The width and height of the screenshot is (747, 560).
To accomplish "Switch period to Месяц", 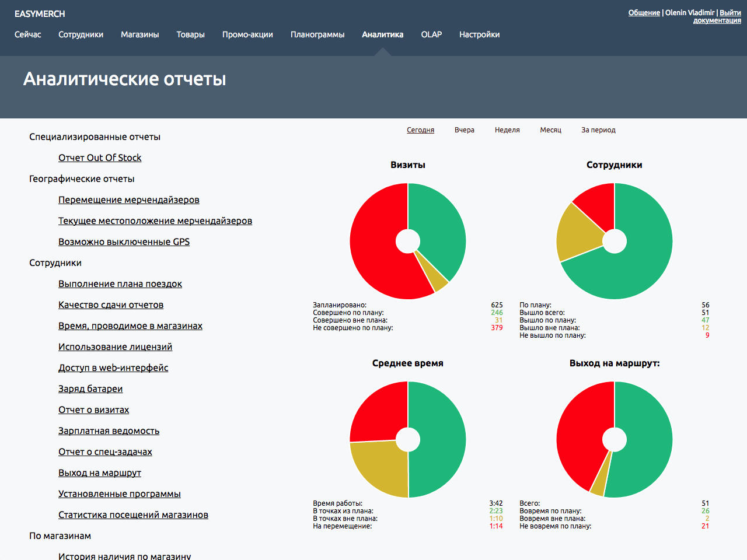I will [x=551, y=130].
